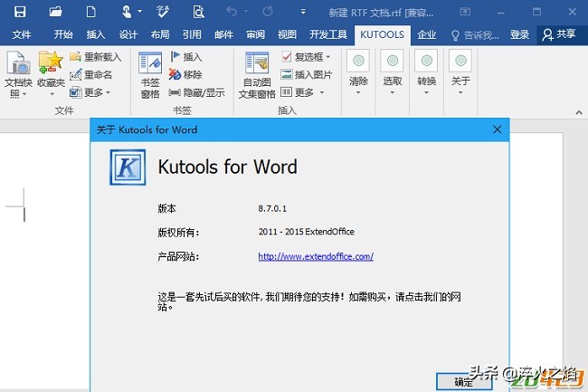
Task: Toggle 隐藏/显示 bookmark symbols
Action: tap(197, 92)
